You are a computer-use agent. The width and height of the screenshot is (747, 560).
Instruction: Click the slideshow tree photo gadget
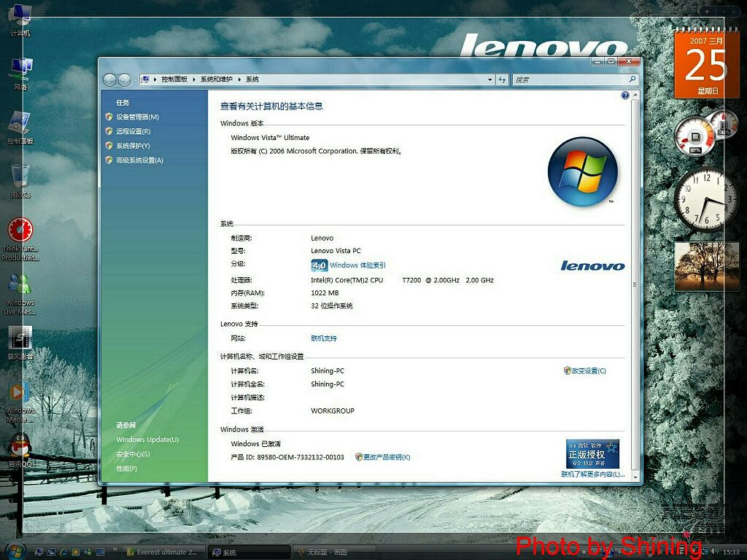(706, 265)
